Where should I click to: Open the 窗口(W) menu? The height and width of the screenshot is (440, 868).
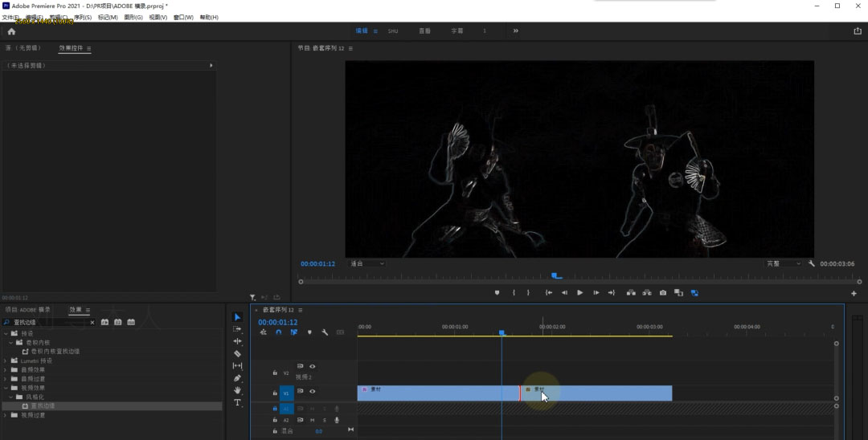183,17
